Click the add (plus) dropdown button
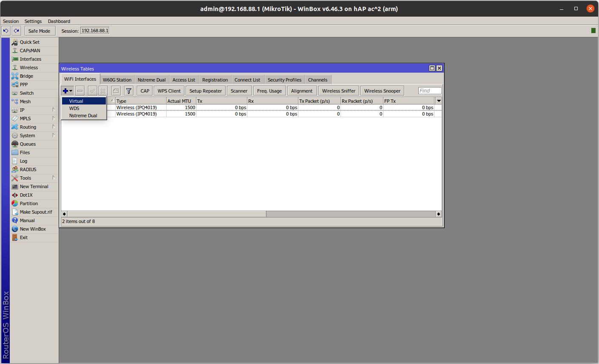Image resolution: width=599 pixels, height=364 pixels. (x=68, y=91)
